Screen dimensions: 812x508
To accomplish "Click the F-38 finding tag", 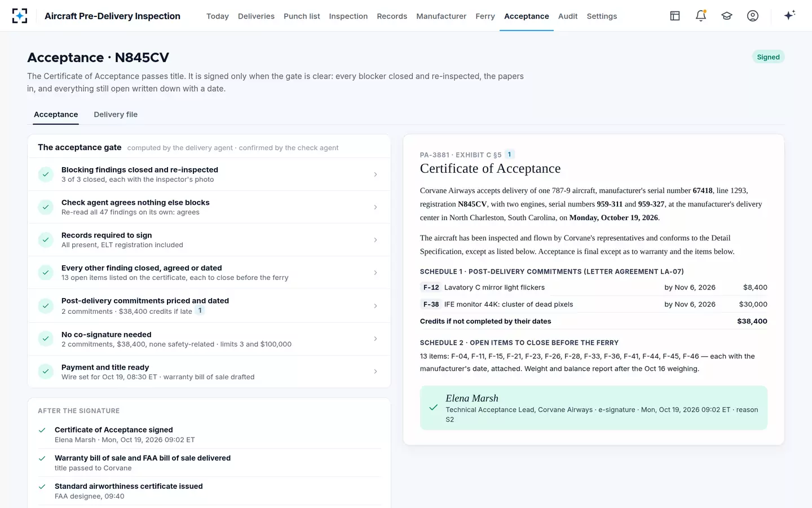I will tap(431, 304).
